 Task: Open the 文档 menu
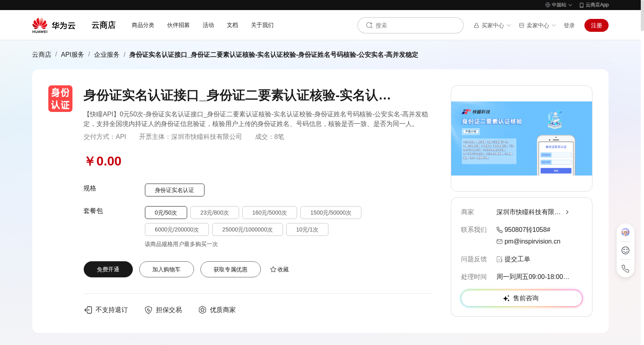coord(232,25)
